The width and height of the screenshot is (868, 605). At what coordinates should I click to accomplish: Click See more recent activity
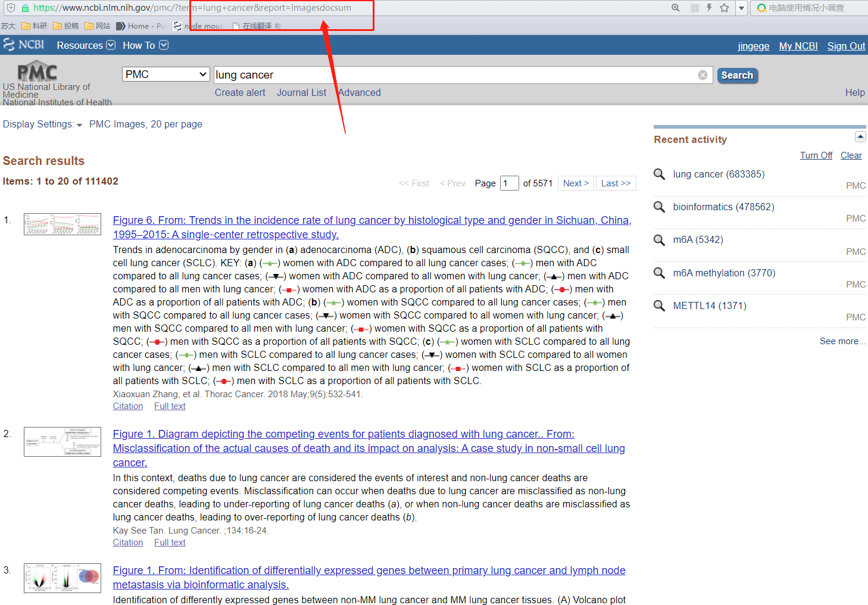[x=842, y=341]
